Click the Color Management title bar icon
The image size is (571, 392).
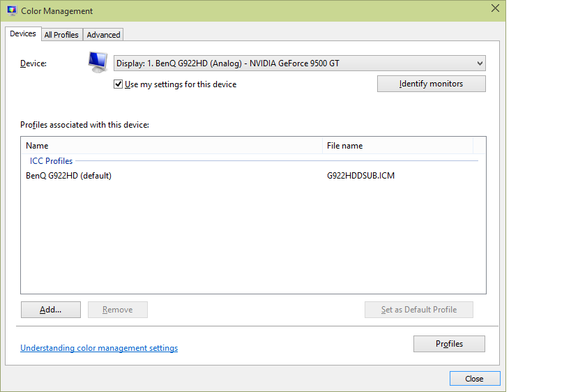pos(12,11)
